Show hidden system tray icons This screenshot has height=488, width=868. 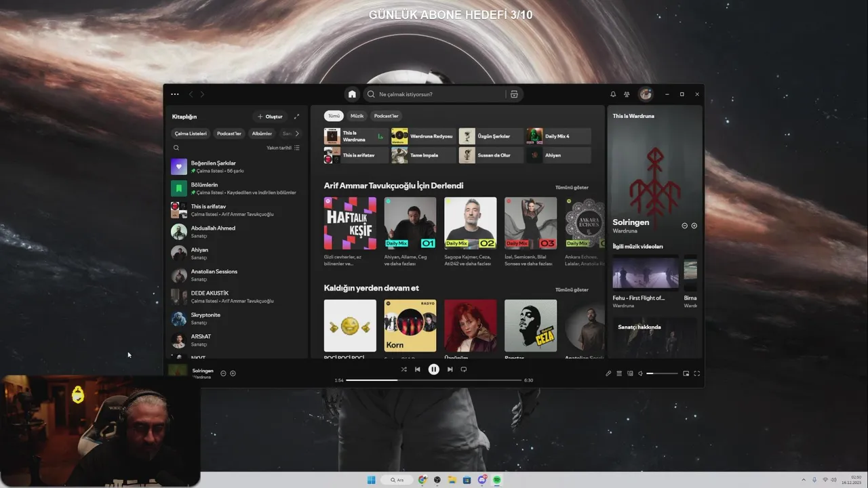click(804, 480)
